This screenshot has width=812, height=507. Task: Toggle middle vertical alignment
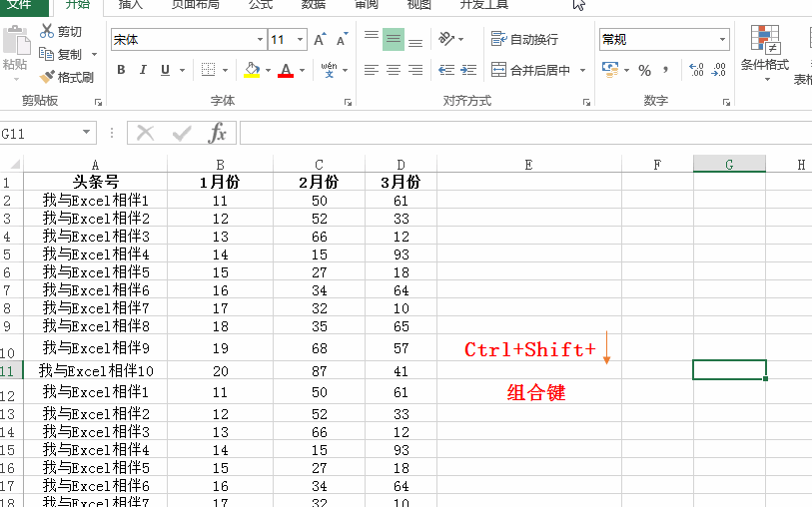point(394,39)
